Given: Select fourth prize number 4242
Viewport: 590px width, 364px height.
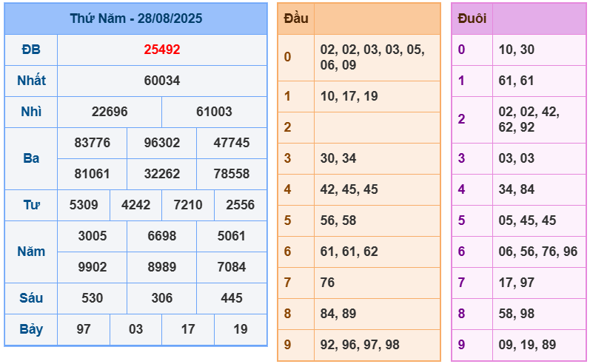Looking at the screenshot, I should tap(135, 205).
